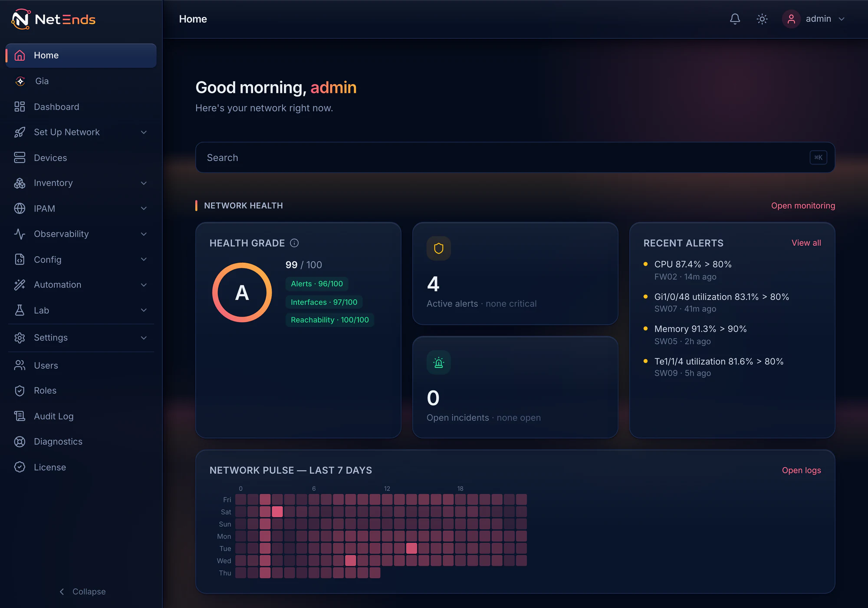Screen dimensions: 868x608
Task: Click the Home house icon in sidebar
Action: [x=20, y=55]
